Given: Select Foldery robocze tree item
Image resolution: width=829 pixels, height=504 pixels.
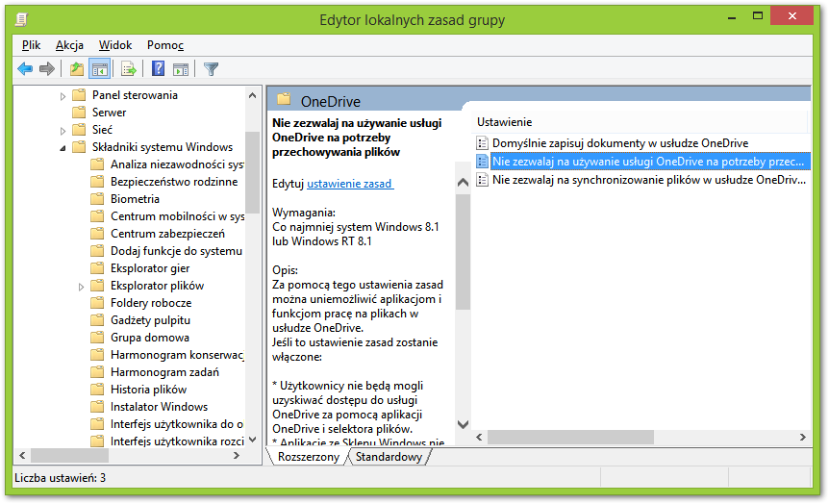Looking at the screenshot, I should tap(151, 303).
